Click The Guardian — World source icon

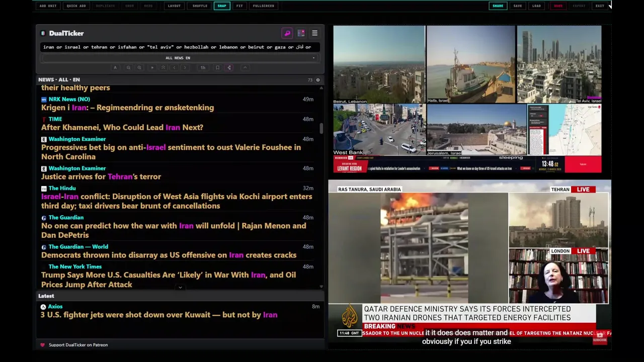pyautogui.click(x=44, y=247)
